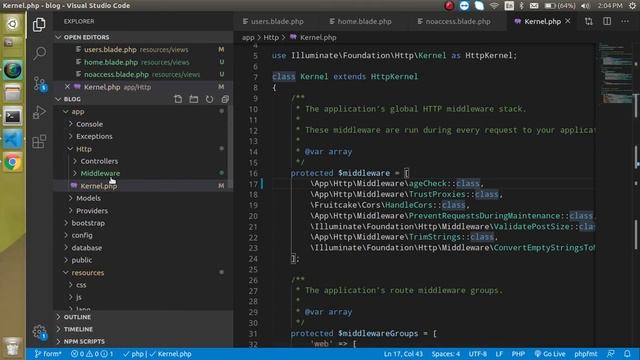Image resolution: width=640 pixels, height=360 pixels.
Task: Collapse the resources folder
Action: pyautogui.click(x=88, y=273)
